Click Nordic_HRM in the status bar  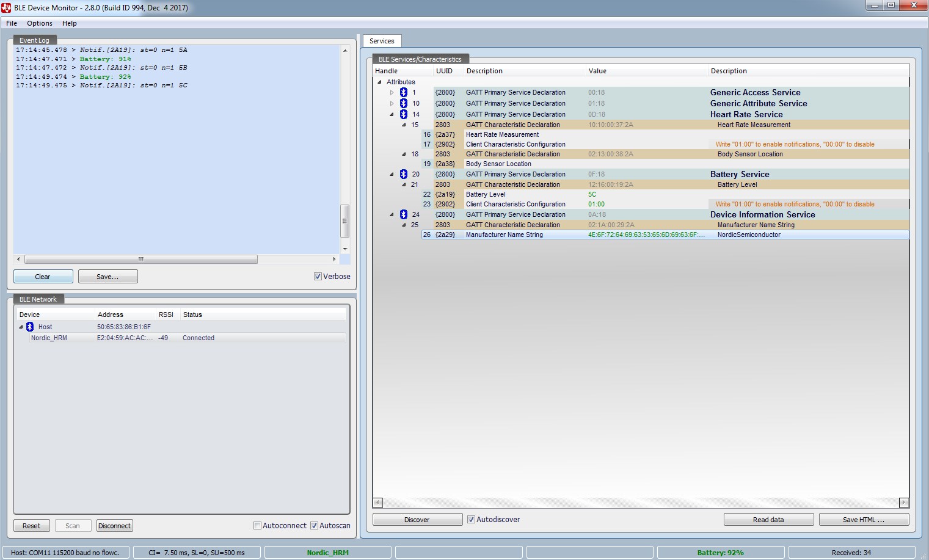[x=327, y=553]
